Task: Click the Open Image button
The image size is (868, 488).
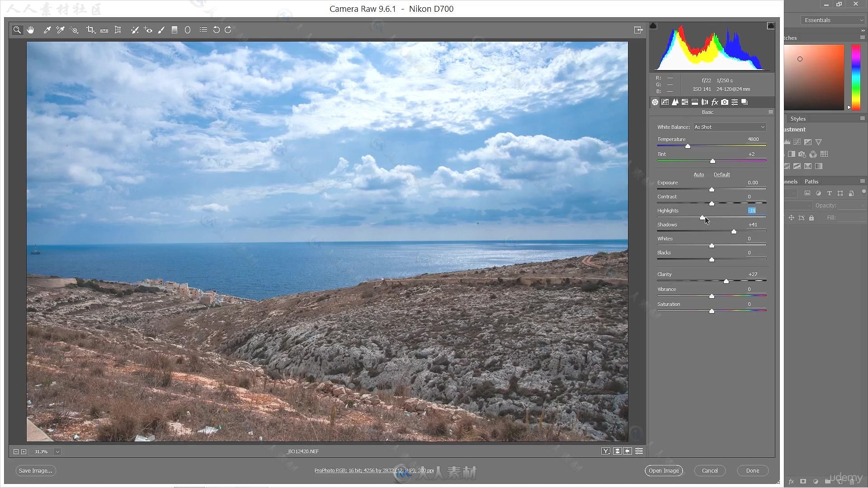Action: coord(664,470)
